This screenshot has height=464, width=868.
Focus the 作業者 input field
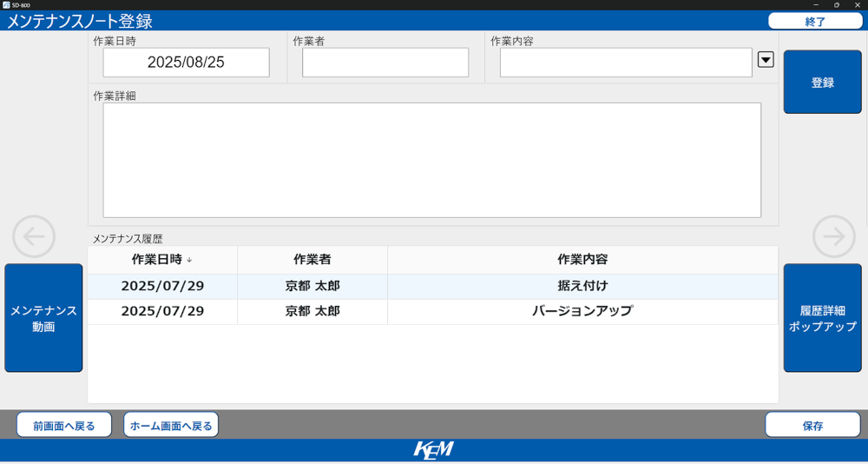[x=385, y=63]
